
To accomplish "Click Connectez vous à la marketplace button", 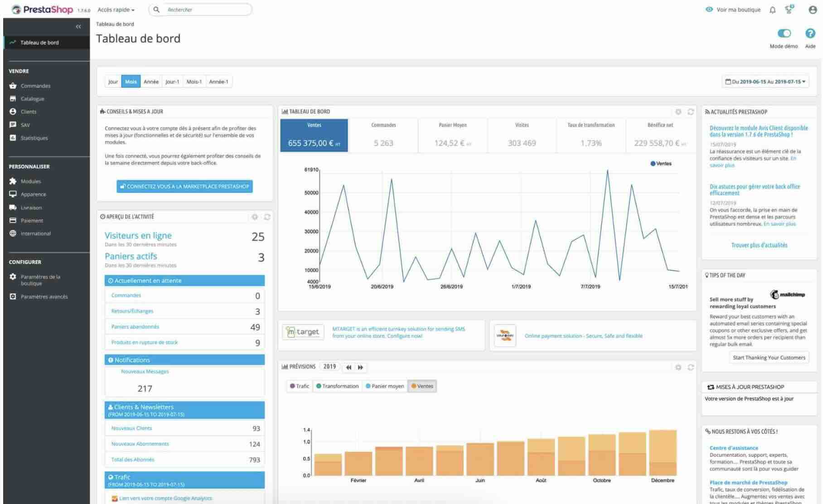I will coord(184,186).
